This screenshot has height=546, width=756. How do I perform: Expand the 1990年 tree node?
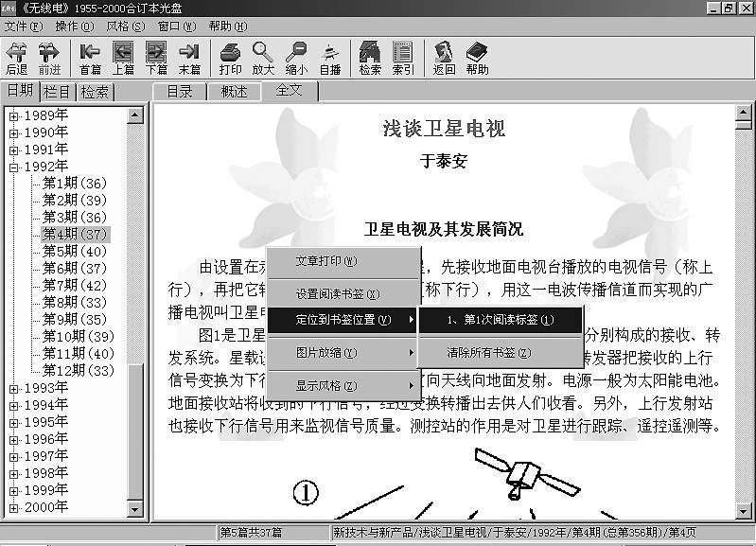(x=13, y=133)
